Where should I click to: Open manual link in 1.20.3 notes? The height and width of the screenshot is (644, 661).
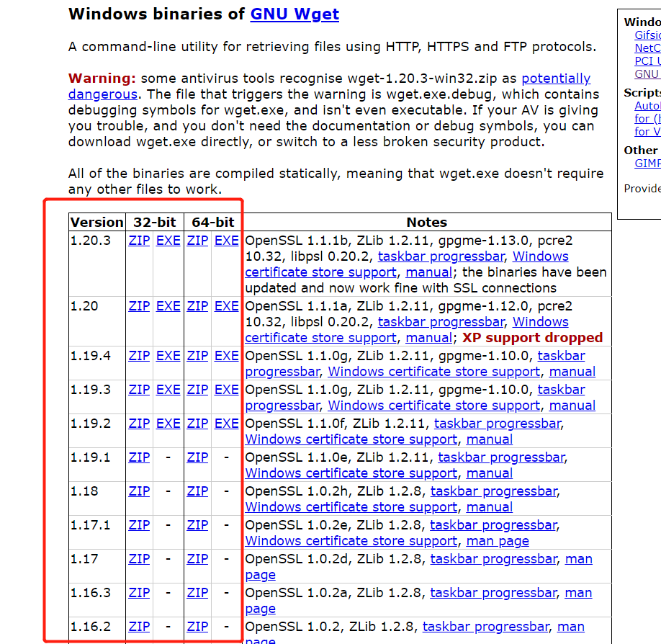pyautogui.click(x=428, y=272)
